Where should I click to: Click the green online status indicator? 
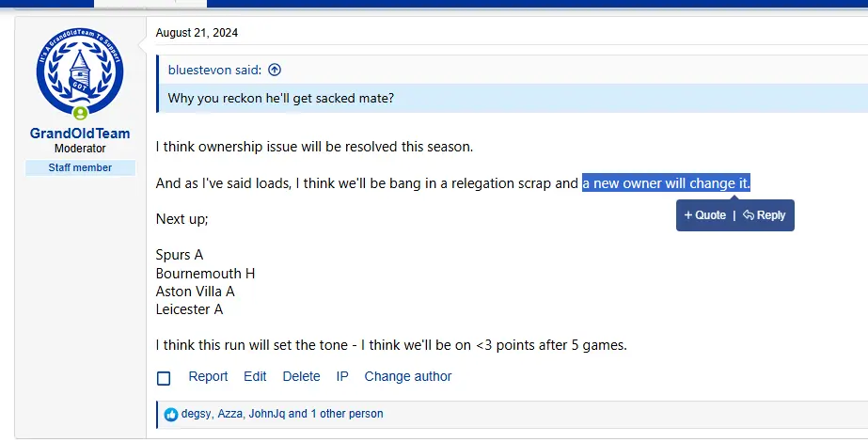80,114
